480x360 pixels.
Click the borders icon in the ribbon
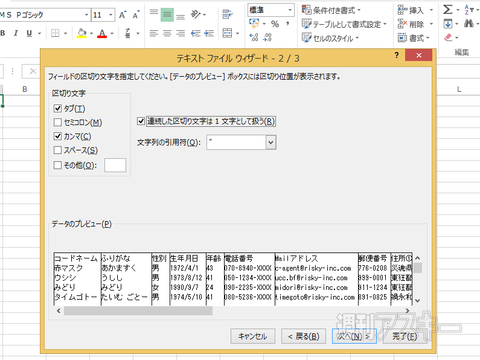[55, 33]
